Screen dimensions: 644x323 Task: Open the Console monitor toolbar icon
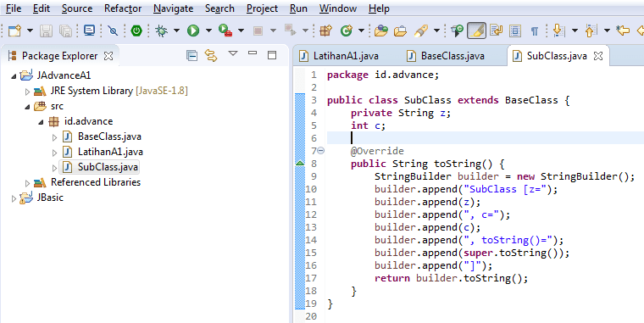[89, 31]
